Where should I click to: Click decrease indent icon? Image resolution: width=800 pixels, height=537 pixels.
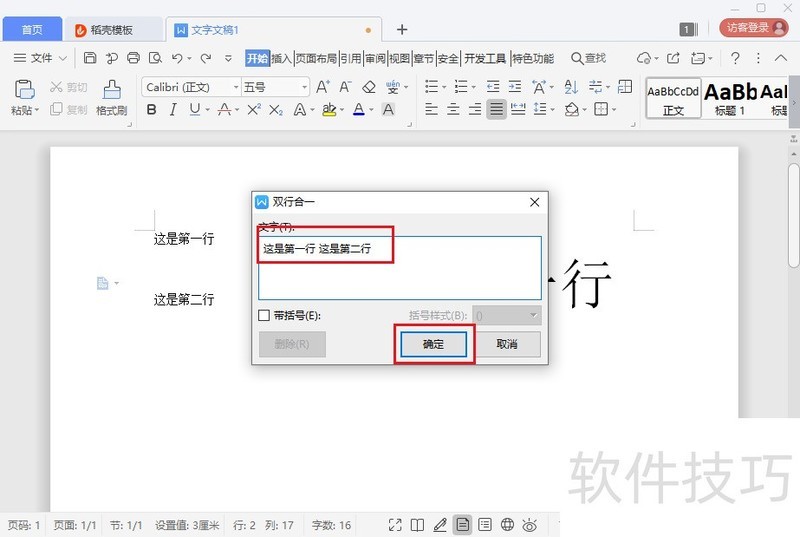tap(493, 87)
